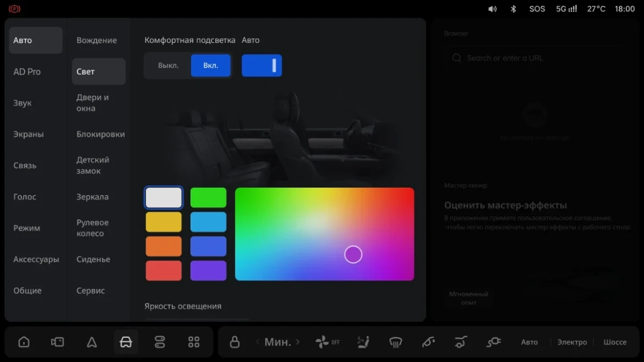Viewport: 644px width, 362px height.
Task: Open the apps grid icon
Action: click(194, 342)
